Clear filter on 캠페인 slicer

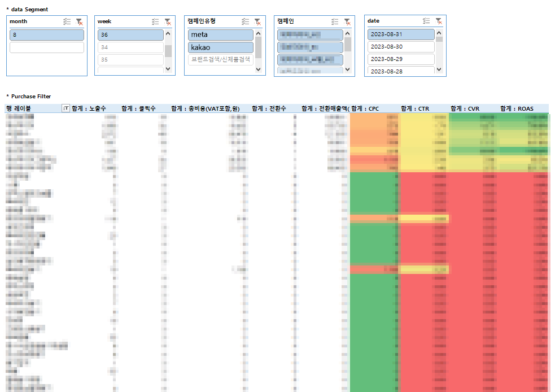(347, 21)
